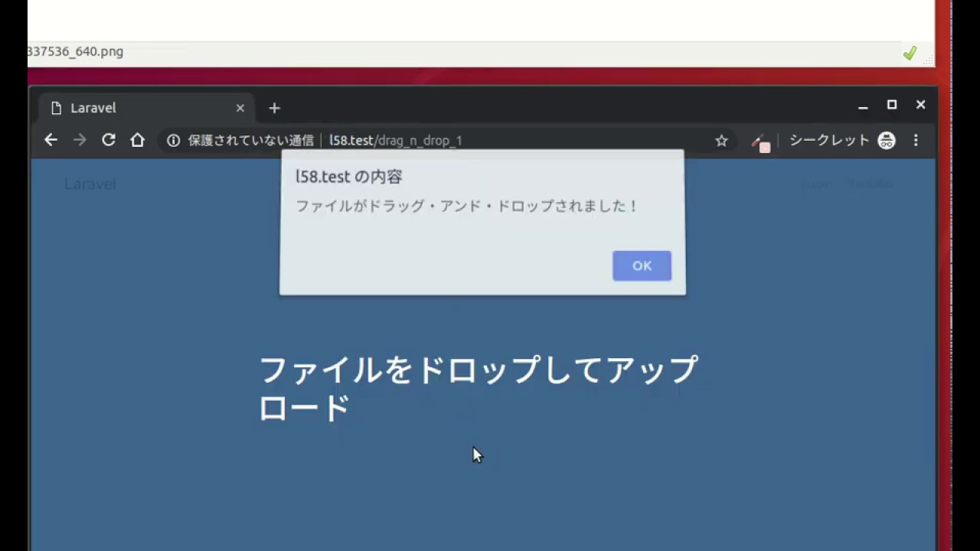The height and width of the screenshot is (551, 980).
Task: Show site info for the insecure connection
Action: tap(174, 140)
